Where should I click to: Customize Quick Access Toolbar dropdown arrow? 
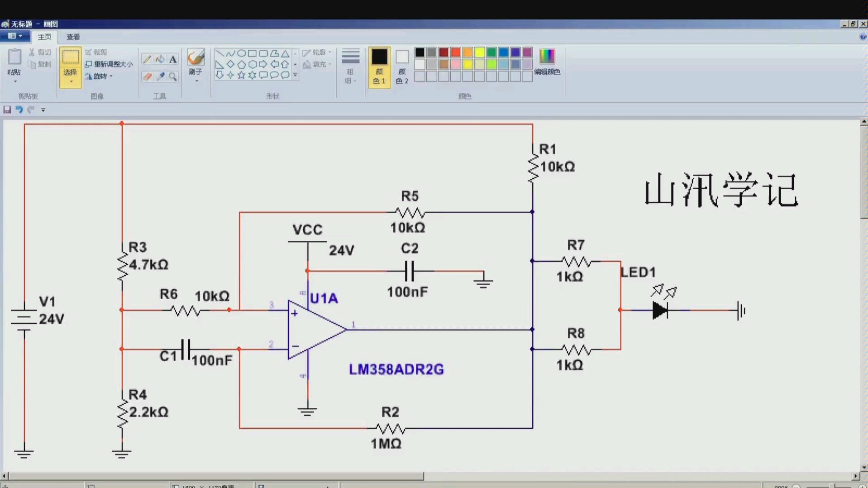point(43,110)
